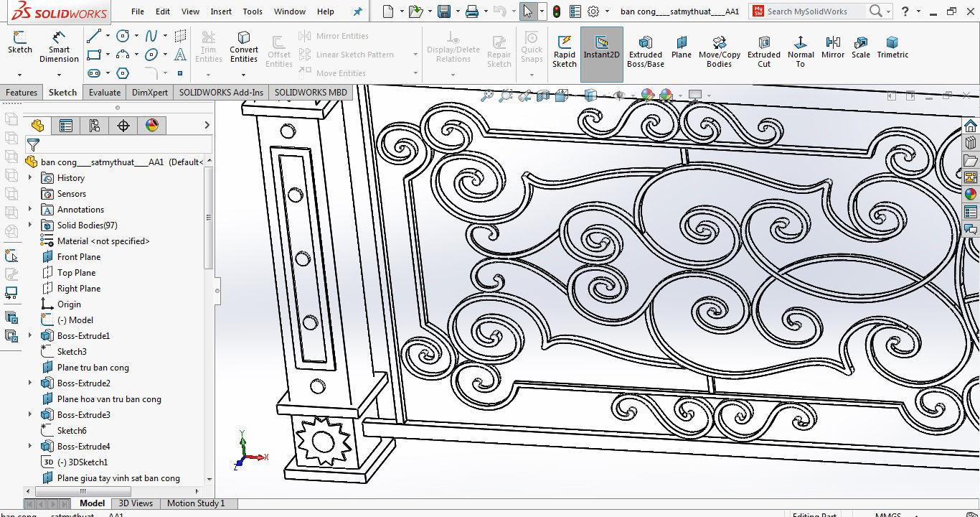Open the Sketch button dropdown arrow
This screenshot has height=517, width=980.
coord(19,74)
